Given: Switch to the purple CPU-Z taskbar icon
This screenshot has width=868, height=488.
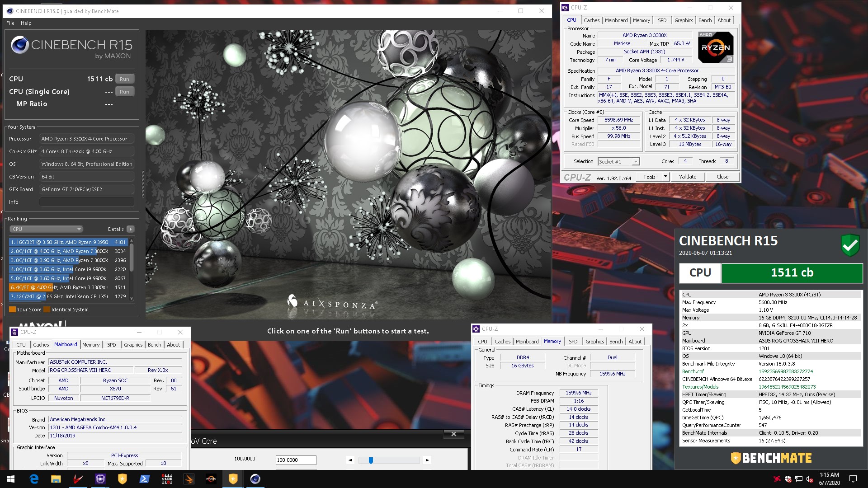Looking at the screenshot, I should tap(100, 479).
